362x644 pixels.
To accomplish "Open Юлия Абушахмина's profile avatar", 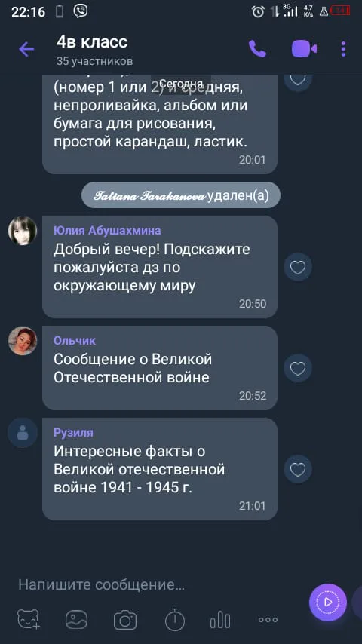I will (x=23, y=231).
